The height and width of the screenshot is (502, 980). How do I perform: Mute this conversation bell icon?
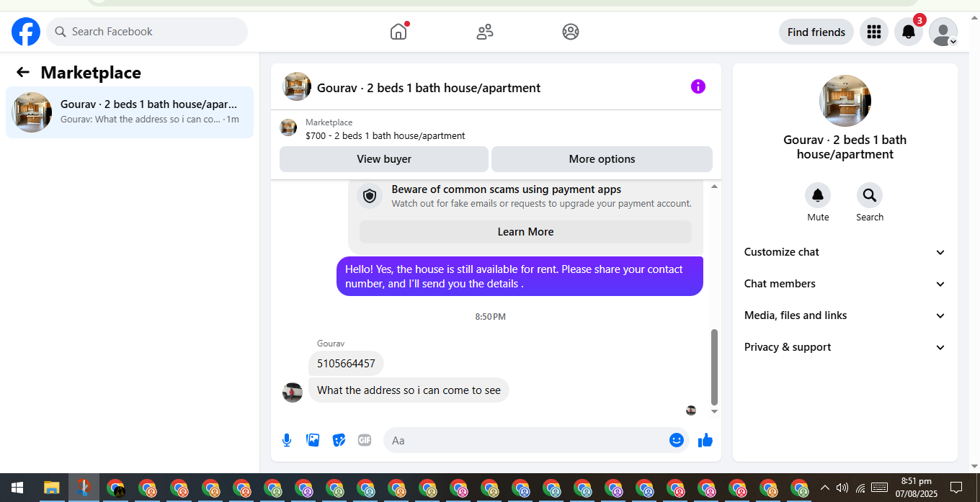[818, 195]
